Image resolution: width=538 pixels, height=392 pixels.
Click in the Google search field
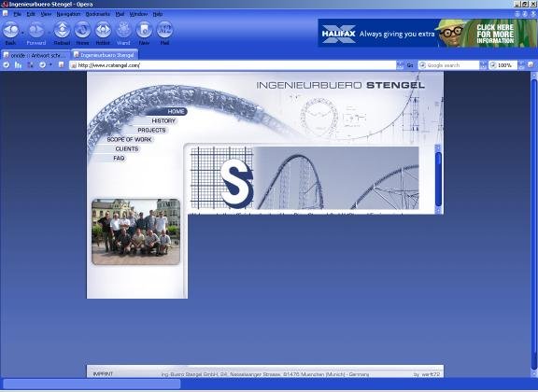(x=449, y=65)
